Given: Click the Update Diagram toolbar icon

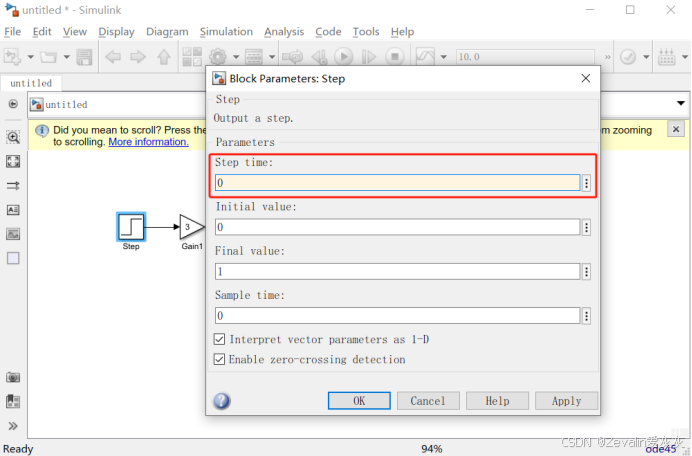Looking at the screenshot, I should click(292, 57).
